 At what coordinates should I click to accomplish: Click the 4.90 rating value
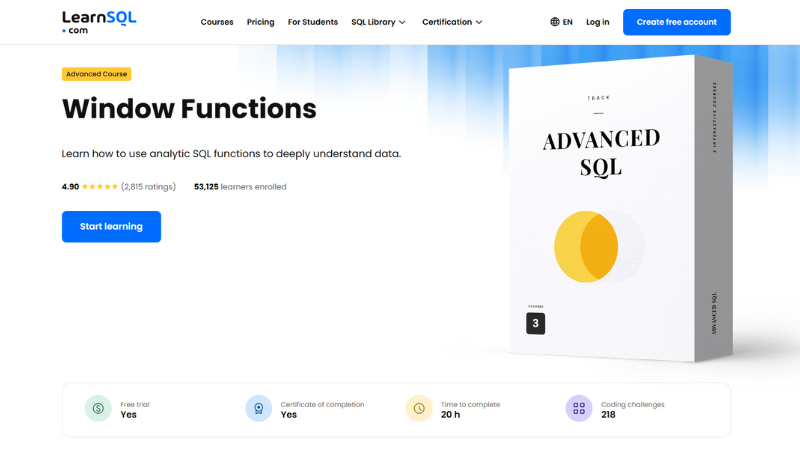(70, 187)
